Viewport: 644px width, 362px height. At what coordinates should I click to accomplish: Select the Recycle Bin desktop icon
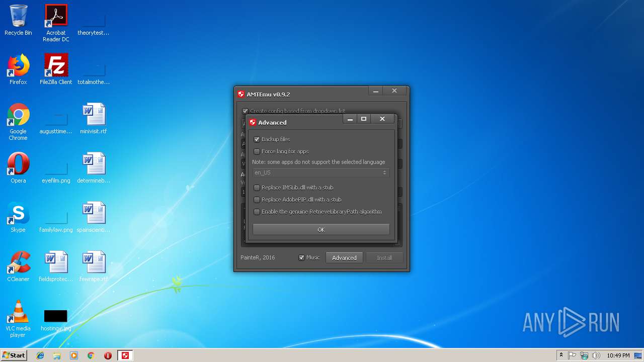(x=18, y=21)
